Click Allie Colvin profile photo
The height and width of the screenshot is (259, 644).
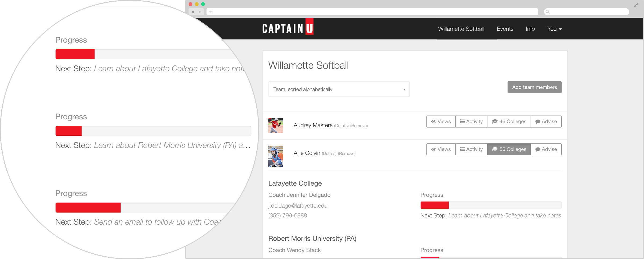(x=275, y=156)
